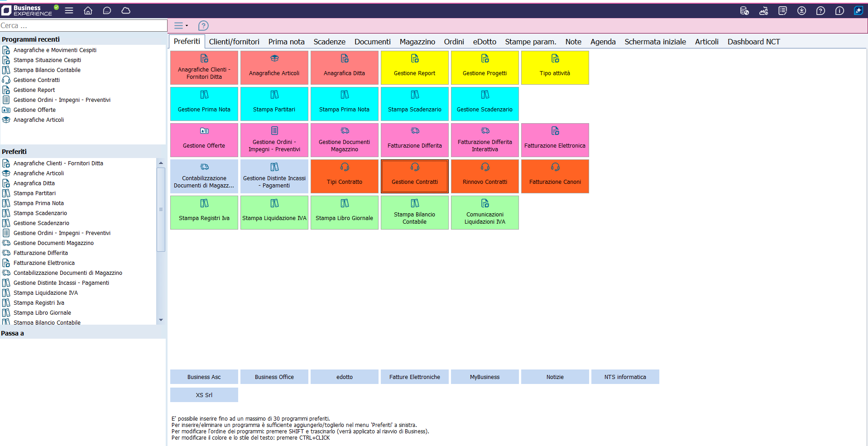The width and height of the screenshot is (868, 446).
Task: Toggle the hamburger menu in top bar
Action: pos(69,10)
